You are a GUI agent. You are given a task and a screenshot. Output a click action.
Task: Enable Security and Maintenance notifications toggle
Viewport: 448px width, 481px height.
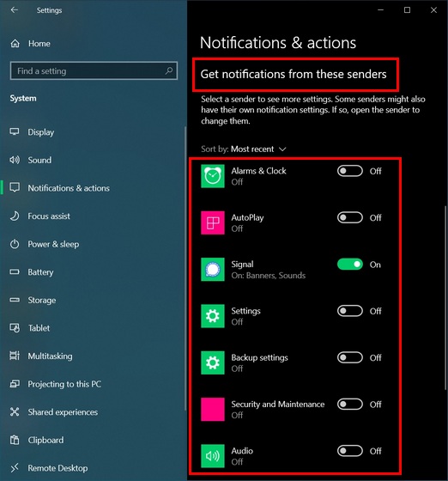click(350, 404)
